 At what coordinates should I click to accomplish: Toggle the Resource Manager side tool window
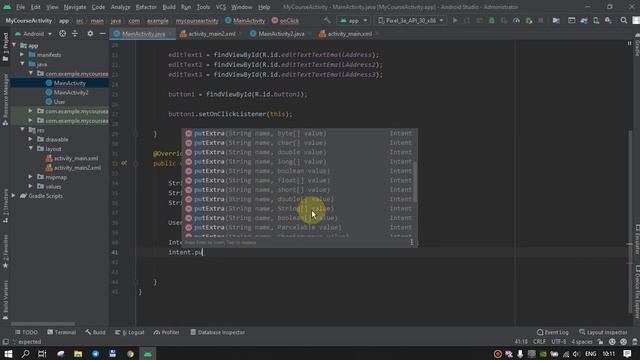[5, 100]
